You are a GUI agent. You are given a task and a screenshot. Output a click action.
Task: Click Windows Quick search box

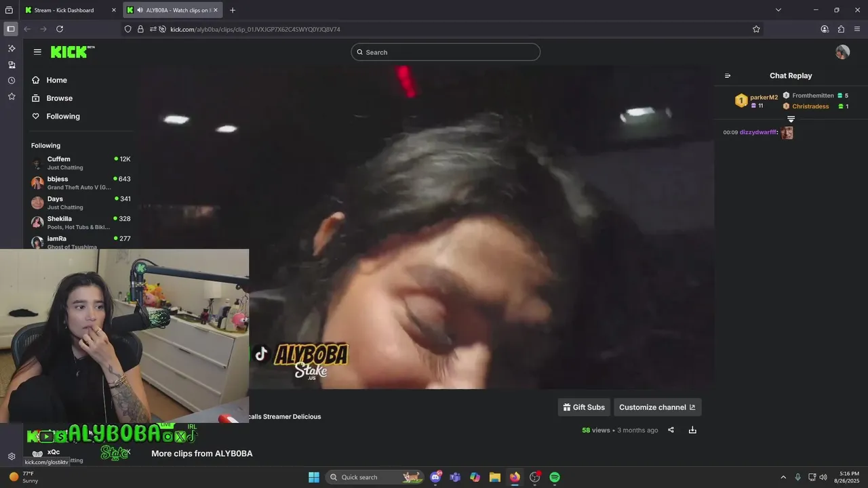tap(374, 477)
